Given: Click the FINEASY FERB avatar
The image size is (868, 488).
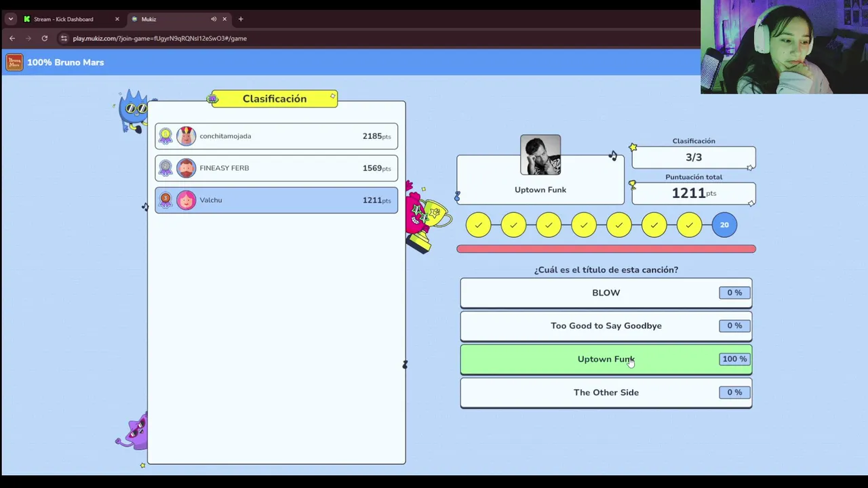Looking at the screenshot, I should click(186, 168).
